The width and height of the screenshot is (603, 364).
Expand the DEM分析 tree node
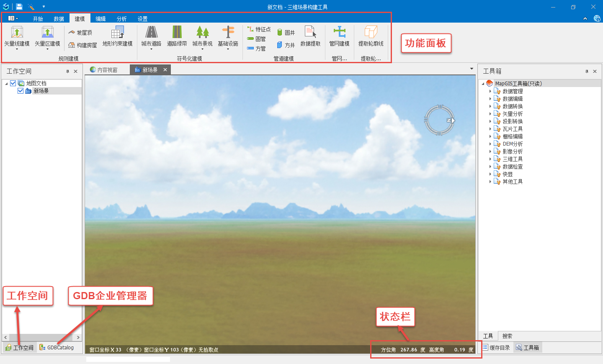490,144
